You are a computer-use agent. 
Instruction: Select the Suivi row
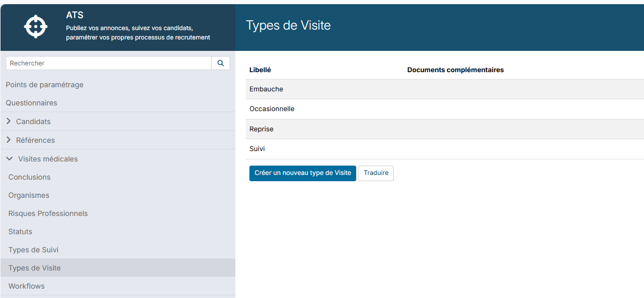click(x=445, y=149)
